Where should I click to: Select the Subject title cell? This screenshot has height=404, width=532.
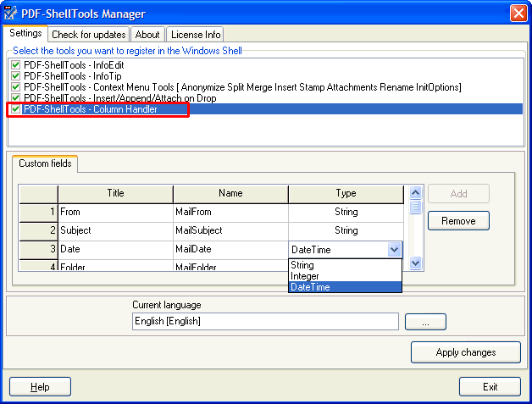click(115, 230)
